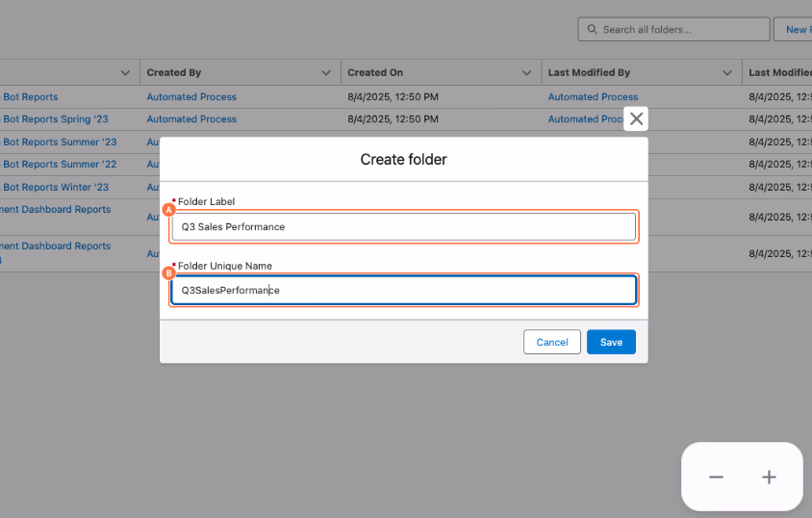Open the Created By column dropdown
This screenshot has width=812, height=518.
click(x=326, y=73)
